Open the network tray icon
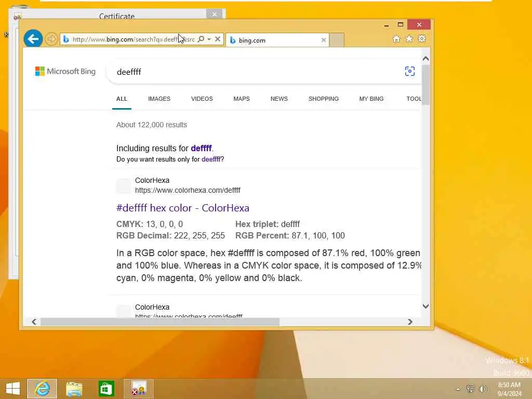The width and height of the screenshot is (532, 399). point(470,389)
